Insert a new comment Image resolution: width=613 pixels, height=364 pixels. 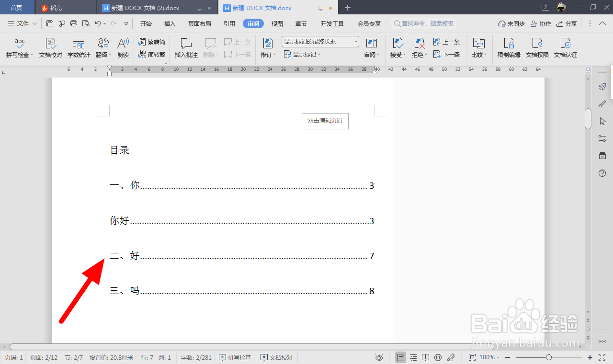[186, 48]
